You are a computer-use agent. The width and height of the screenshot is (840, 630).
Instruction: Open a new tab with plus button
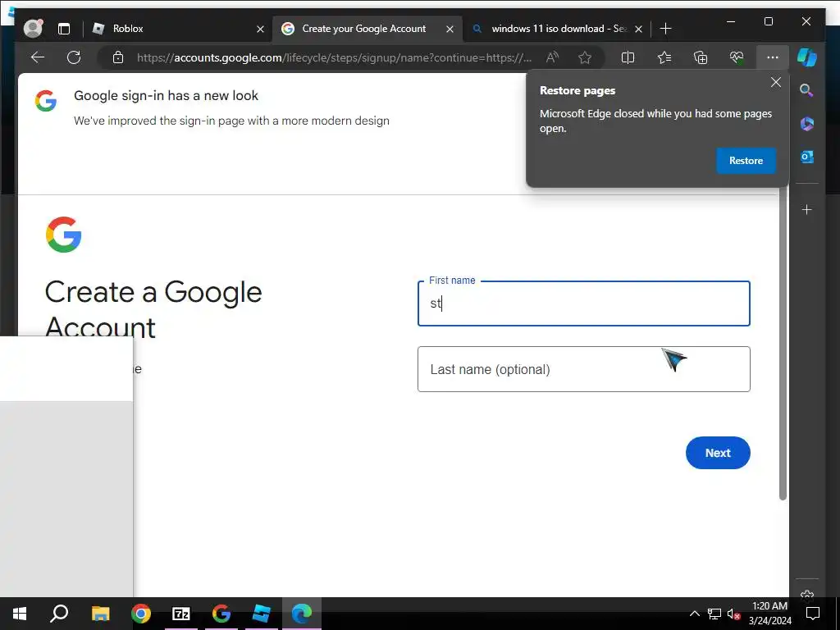pos(666,29)
